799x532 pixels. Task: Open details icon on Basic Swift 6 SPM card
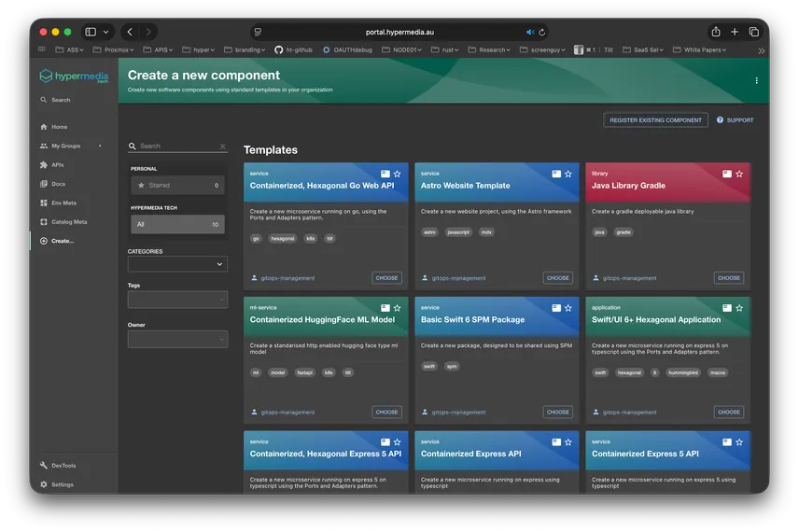coord(556,308)
